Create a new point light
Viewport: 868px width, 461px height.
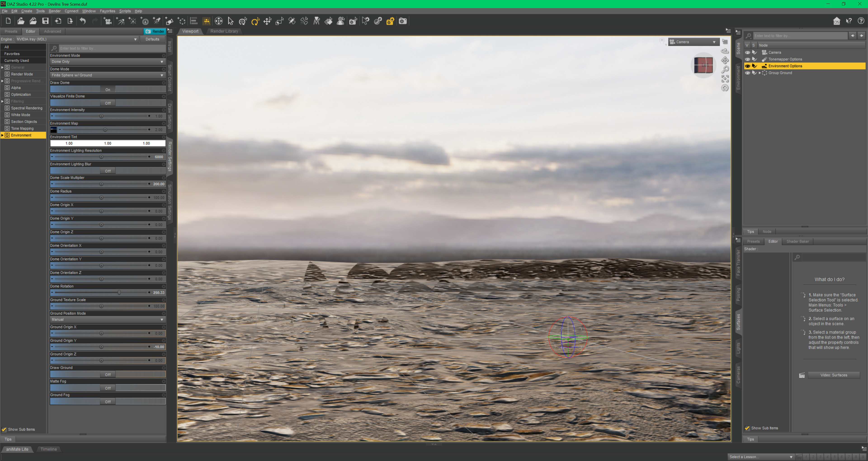(x=133, y=21)
